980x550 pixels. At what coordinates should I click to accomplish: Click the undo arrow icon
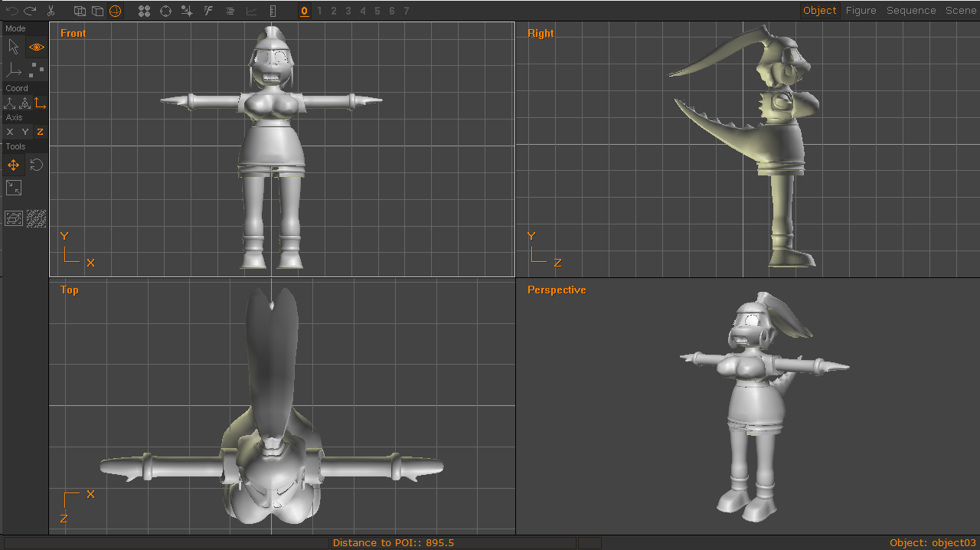point(12,11)
